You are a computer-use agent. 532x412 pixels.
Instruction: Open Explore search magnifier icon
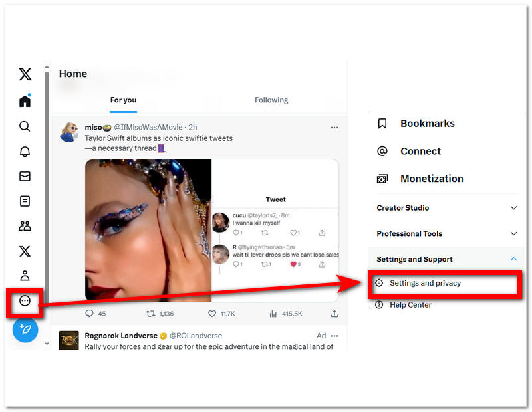(x=25, y=126)
